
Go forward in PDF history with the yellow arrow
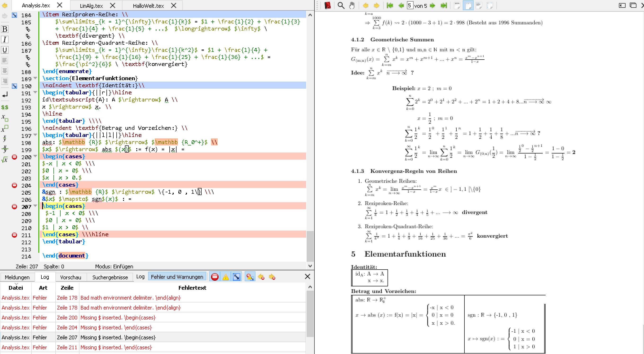point(376,5)
